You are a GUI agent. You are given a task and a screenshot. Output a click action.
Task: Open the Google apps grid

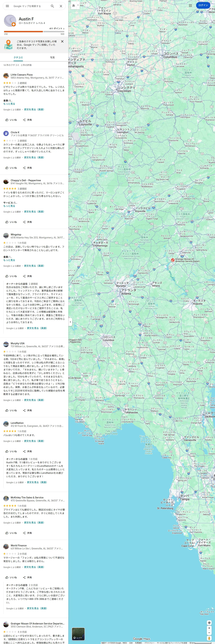point(191,5)
